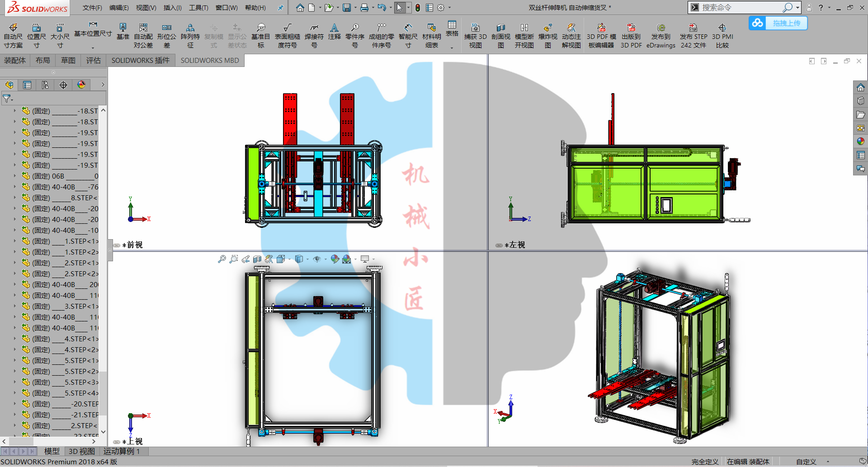Click the feature tree vertical scrollbar
The width and height of the screenshot is (868, 467).
pyautogui.click(x=103, y=271)
